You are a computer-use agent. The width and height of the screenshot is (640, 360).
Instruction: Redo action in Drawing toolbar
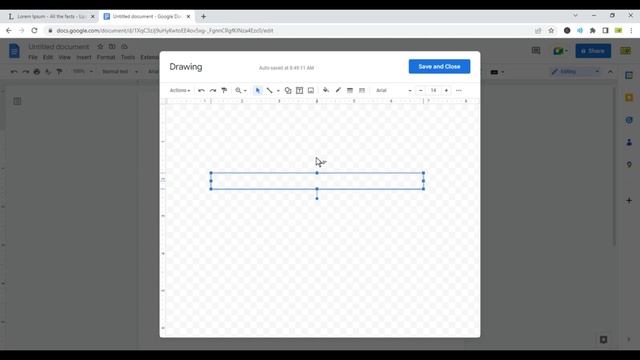pyautogui.click(x=213, y=90)
